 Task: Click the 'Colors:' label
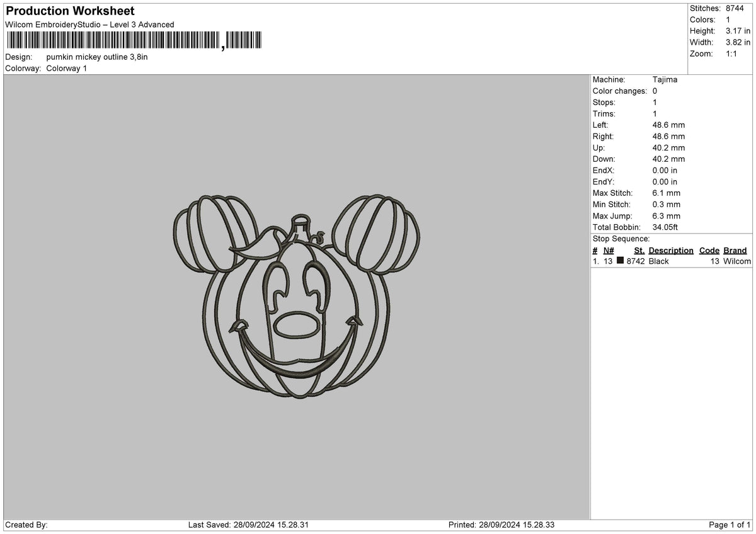tap(702, 20)
